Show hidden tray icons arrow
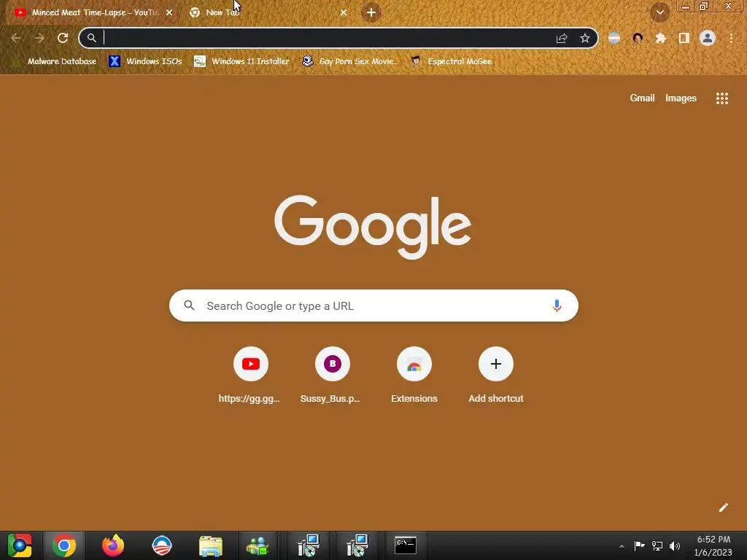Image resolution: width=747 pixels, height=560 pixels. [x=622, y=546]
